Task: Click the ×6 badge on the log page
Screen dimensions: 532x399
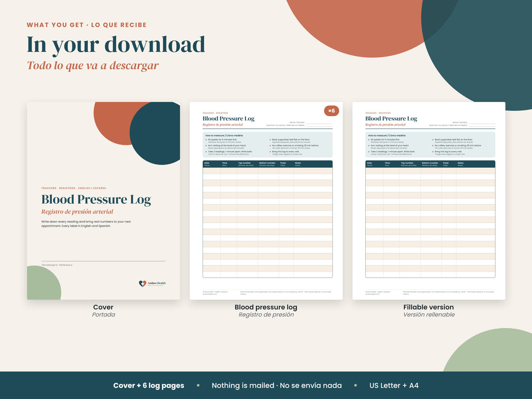Action: pyautogui.click(x=331, y=110)
